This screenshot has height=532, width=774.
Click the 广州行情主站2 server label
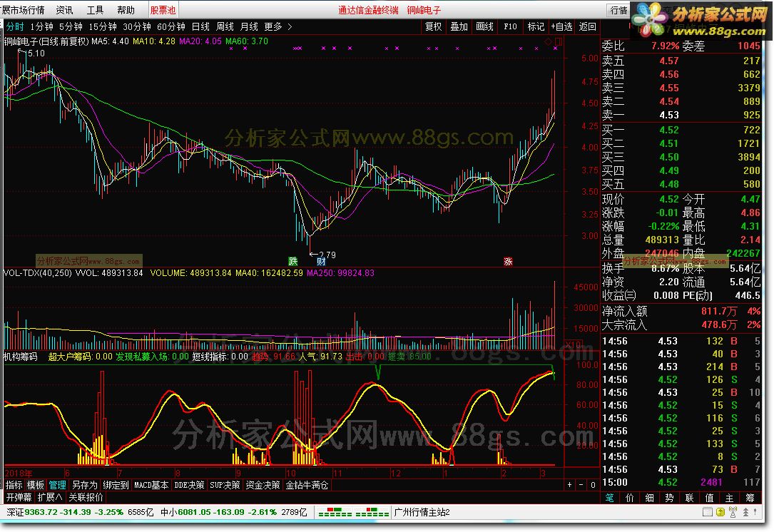pos(422,512)
